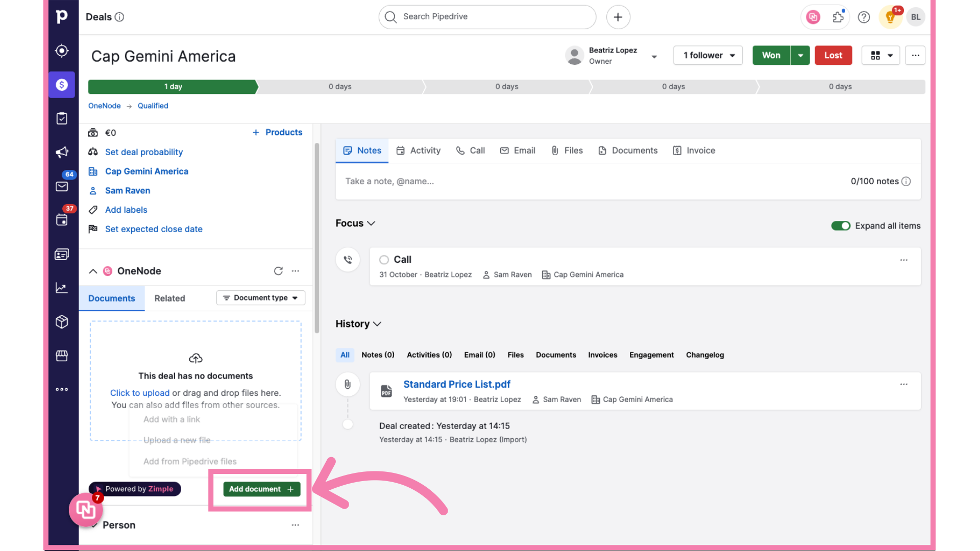This screenshot has height=551, width=980.
Task: Open the Campaigns megaphone icon in sidebar
Action: [62, 152]
